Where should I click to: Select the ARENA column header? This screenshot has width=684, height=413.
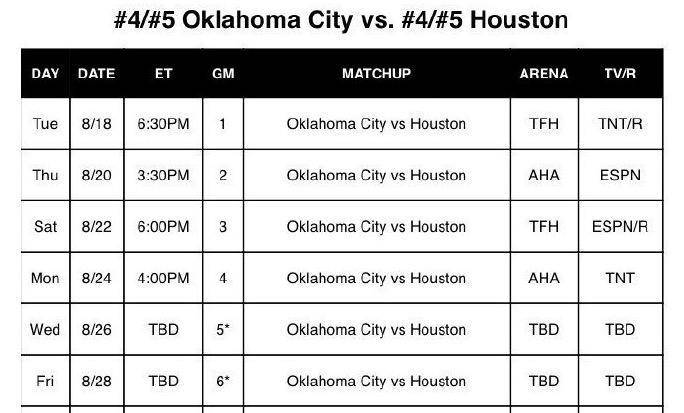544,74
